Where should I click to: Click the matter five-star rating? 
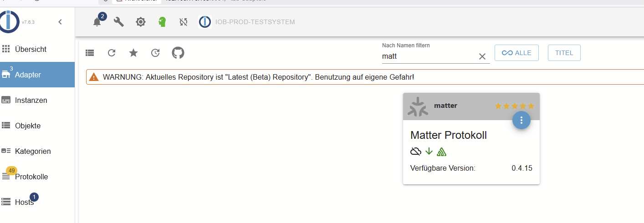(515, 106)
